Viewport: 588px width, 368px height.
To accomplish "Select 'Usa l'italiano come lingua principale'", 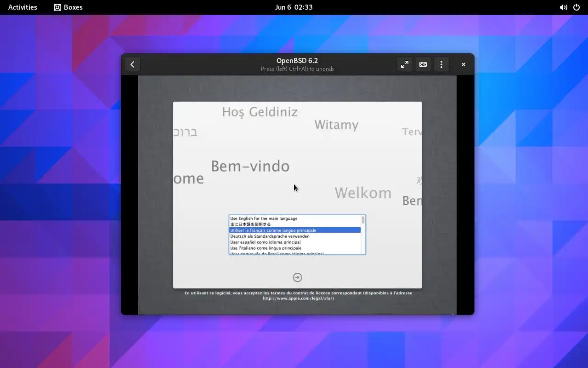I will coord(295,248).
